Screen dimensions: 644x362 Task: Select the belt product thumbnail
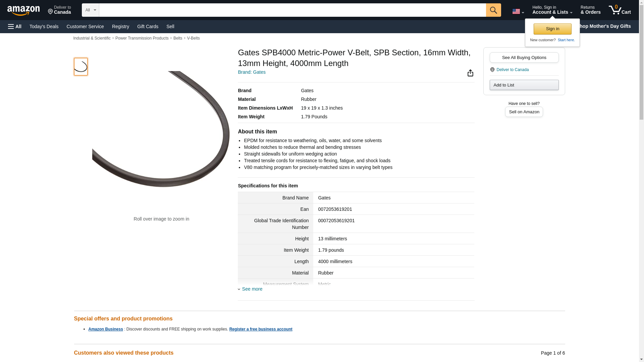80,66
